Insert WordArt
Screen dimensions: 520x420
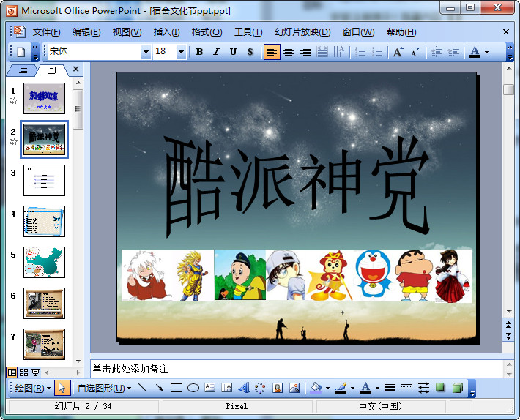244,388
